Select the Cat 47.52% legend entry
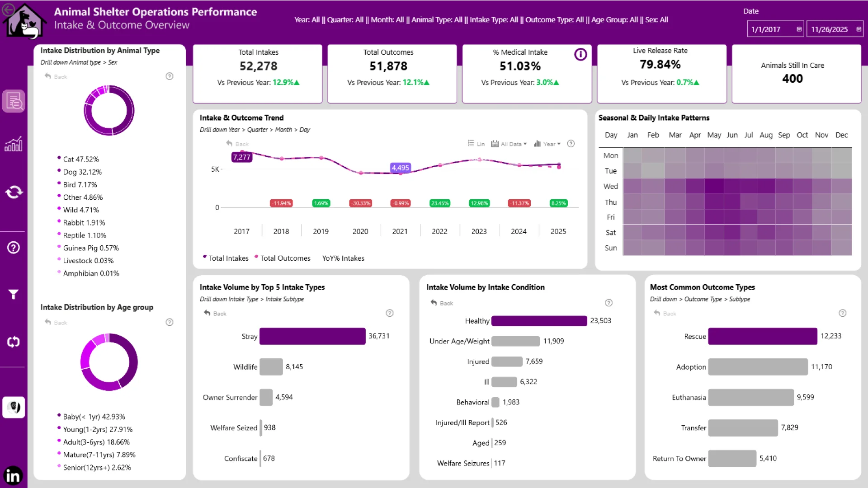 click(x=80, y=160)
